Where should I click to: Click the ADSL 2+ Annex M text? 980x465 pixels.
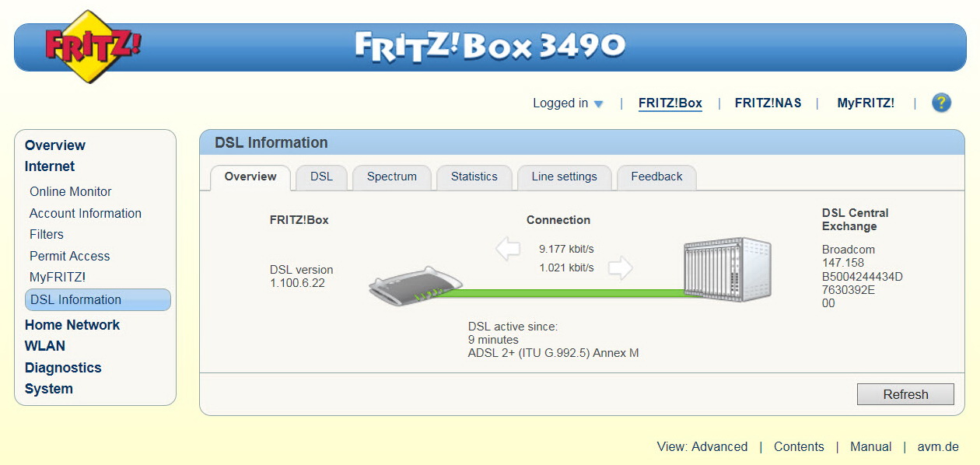point(553,353)
